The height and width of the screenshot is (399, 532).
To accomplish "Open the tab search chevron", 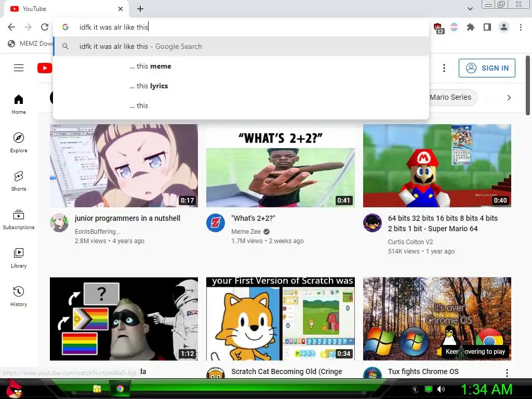I will point(470,9).
